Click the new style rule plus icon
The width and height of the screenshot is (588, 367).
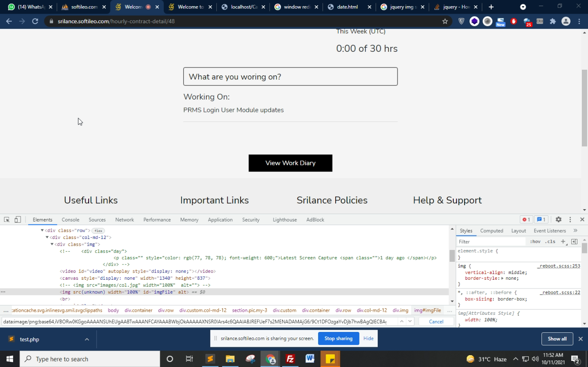[563, 242]
